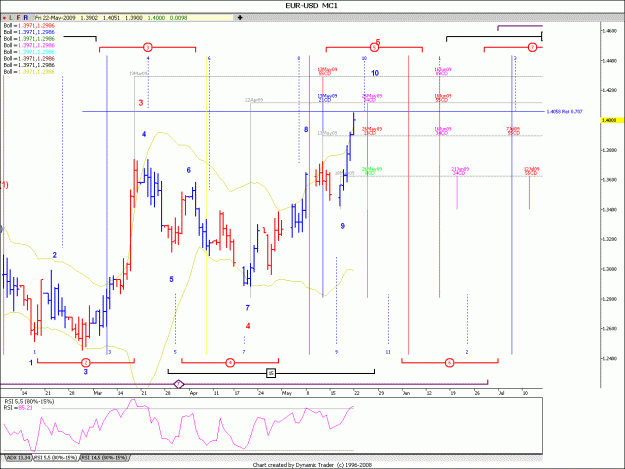Click the 'EUR-USD MC1' chart title
Viewport: 625px width, 469px height.
(311, 6)
